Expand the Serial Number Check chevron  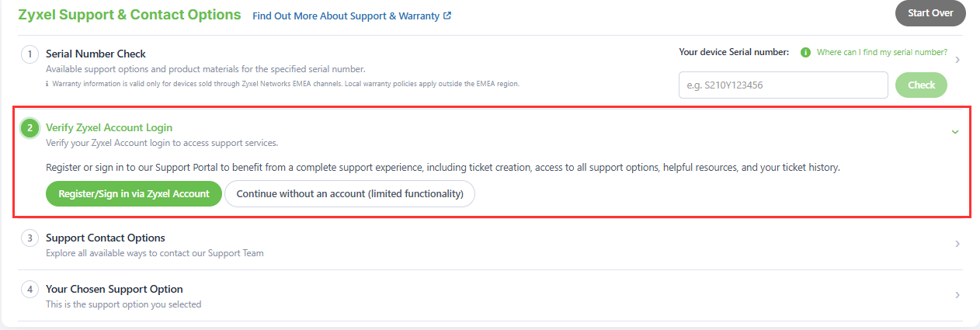957,60
